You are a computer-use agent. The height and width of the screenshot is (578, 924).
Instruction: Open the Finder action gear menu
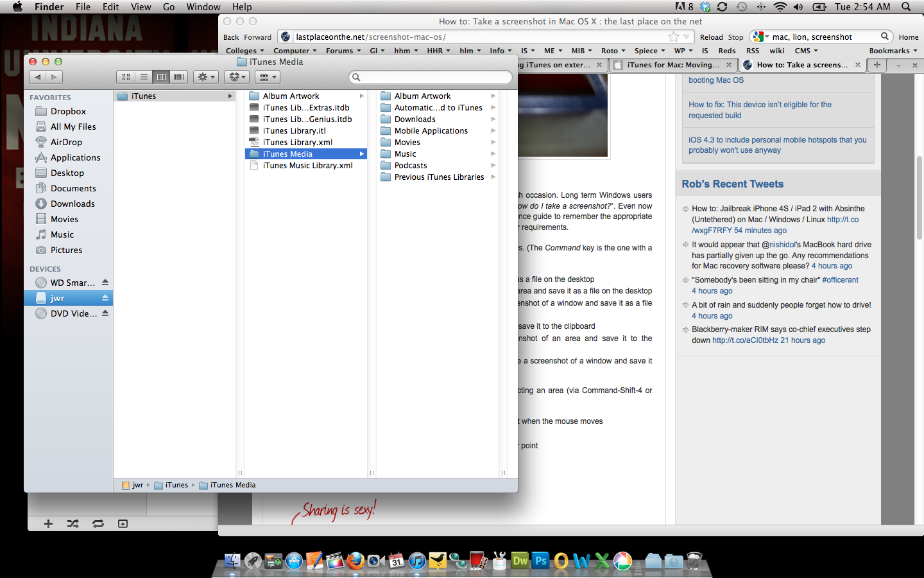(x=205, y=76)
